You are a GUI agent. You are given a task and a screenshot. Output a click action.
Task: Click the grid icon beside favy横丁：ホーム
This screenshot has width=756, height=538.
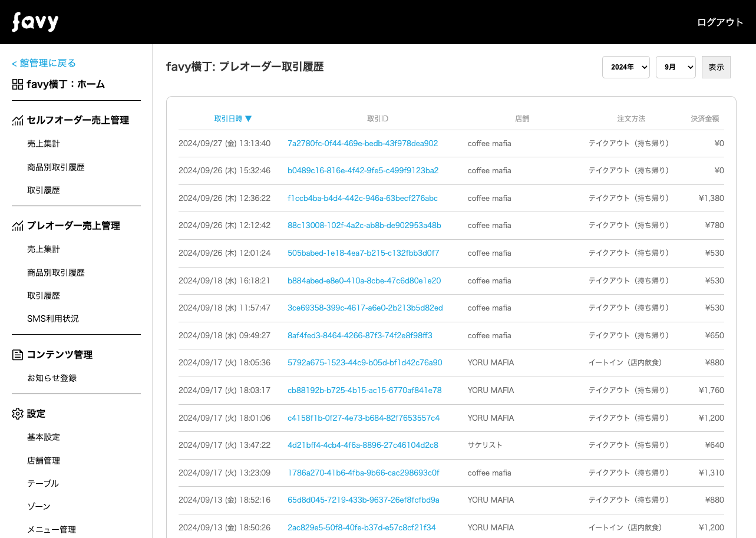tap(18, 84)
